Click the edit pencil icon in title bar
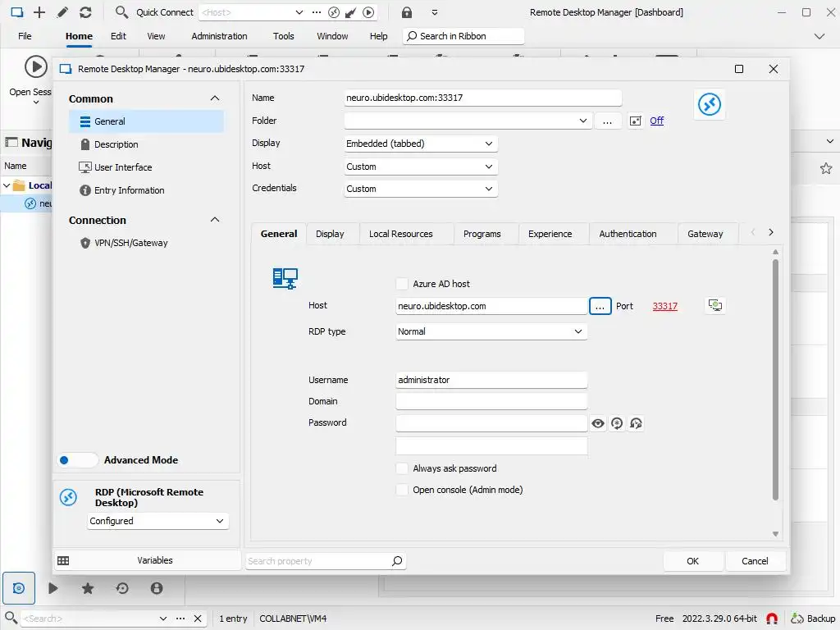Screen dimensions: 840x630 (x=62, y=12)
